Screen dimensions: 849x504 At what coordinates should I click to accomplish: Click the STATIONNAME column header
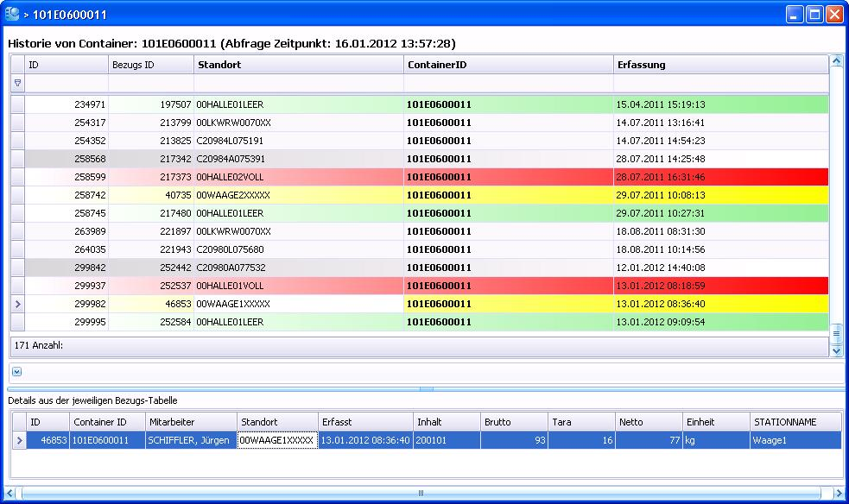795,422
